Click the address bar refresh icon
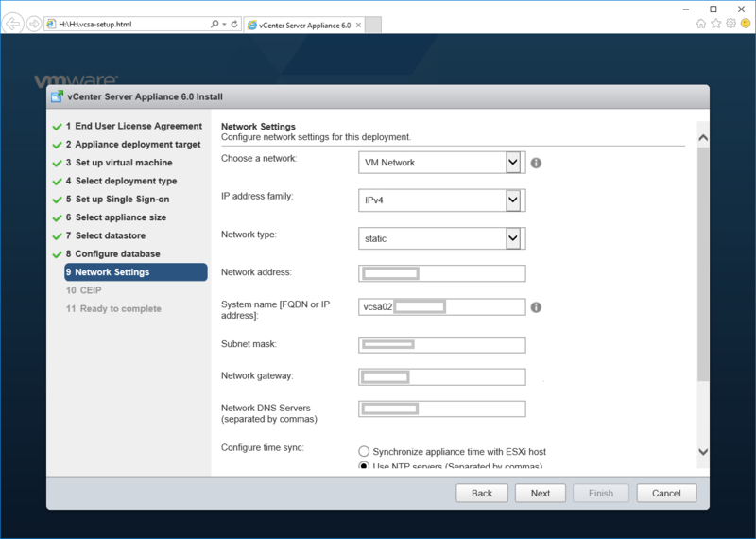Image resolution: width=756 pixels, height=539 pixels. tap(234, 24)
